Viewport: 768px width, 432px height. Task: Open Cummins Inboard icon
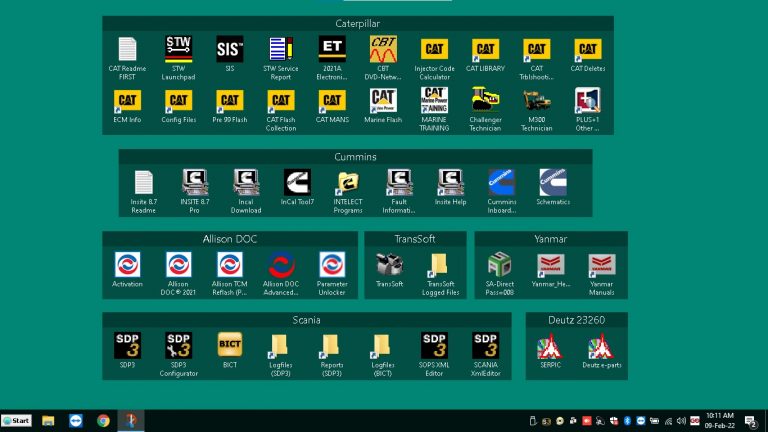[x=502, y=183]
